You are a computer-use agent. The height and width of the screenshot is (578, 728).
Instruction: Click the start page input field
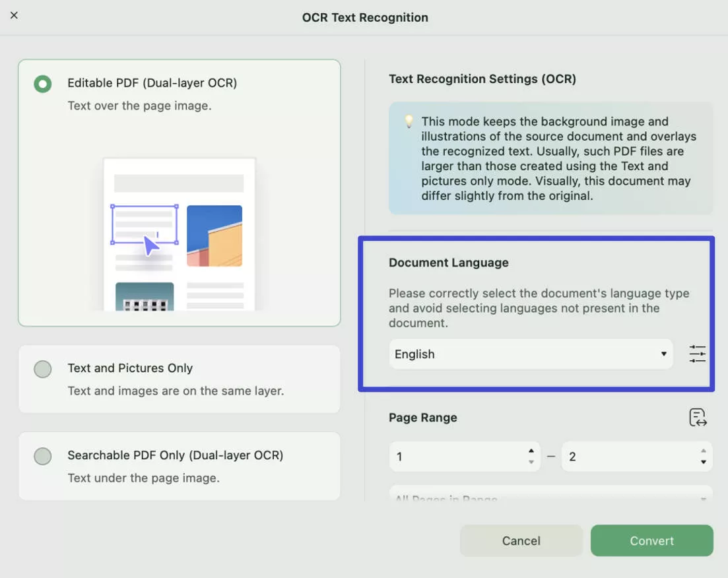click(457, 457)
